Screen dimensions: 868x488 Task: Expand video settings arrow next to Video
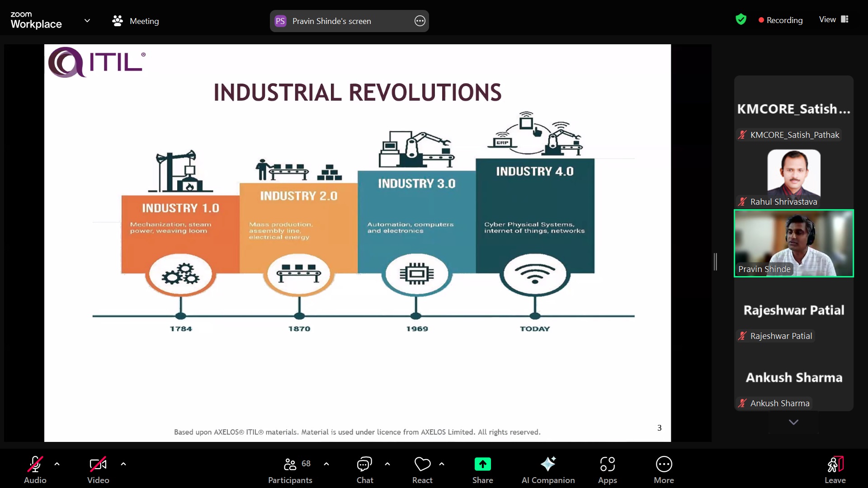click(x=123, y=464)
